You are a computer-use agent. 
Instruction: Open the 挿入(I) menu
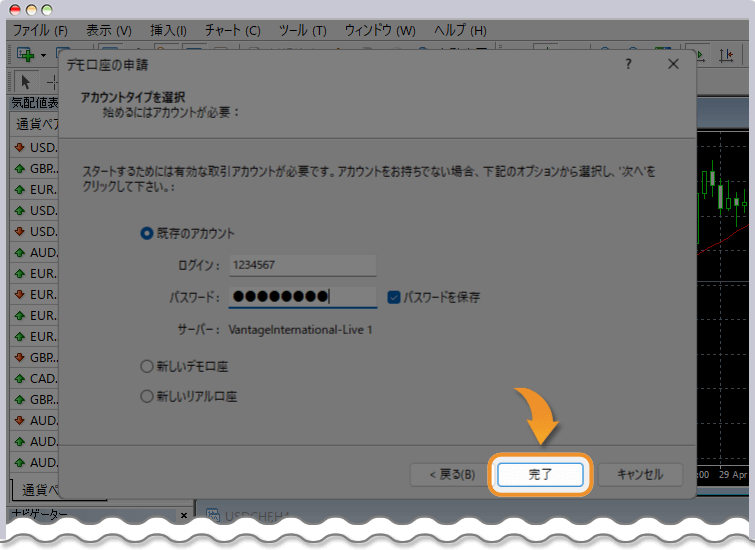(168, 30)
